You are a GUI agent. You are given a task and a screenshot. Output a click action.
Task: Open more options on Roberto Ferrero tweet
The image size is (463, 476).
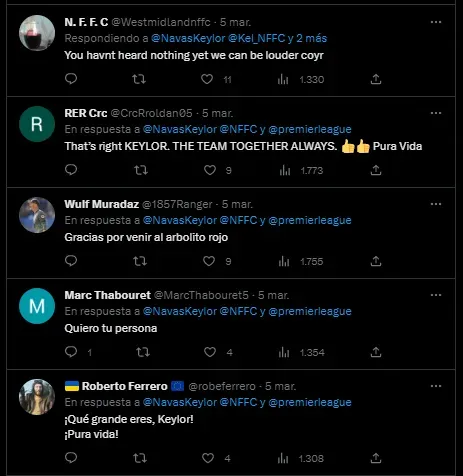tap(436, 386)
